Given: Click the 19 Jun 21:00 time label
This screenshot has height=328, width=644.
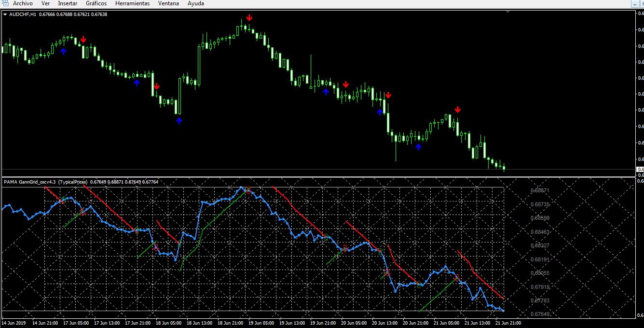Looking at the screenshot, I should pos(323,323).
